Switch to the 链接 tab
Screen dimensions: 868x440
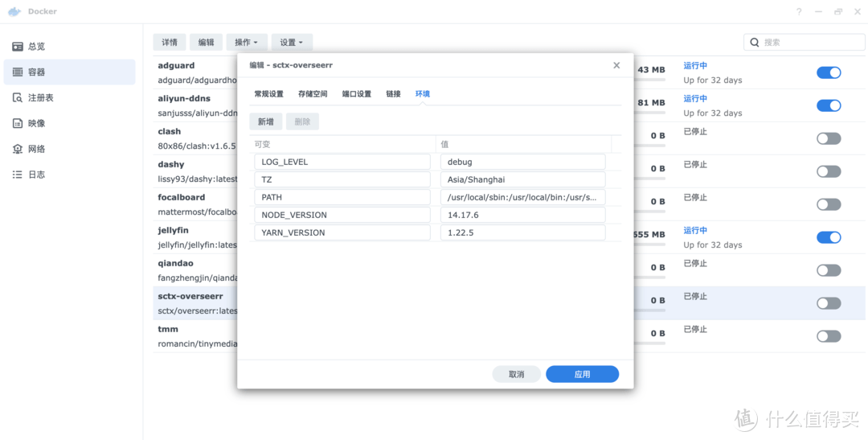(x=393, y=93)
